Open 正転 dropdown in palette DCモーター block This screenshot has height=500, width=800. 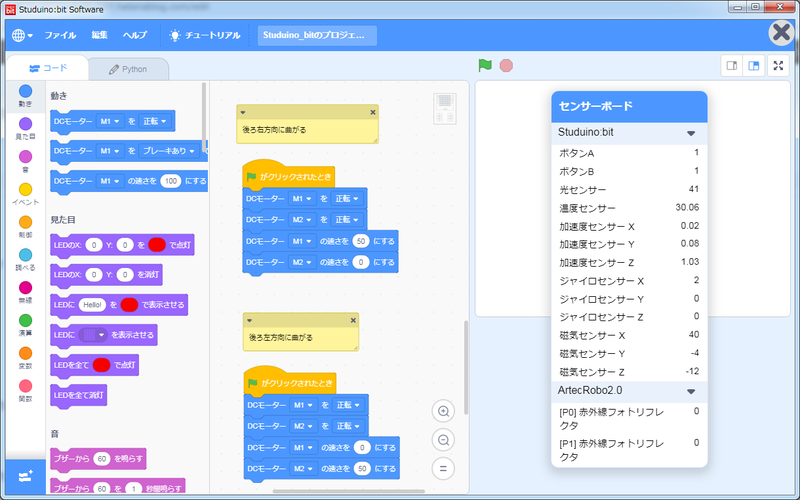tap(155, 121)
